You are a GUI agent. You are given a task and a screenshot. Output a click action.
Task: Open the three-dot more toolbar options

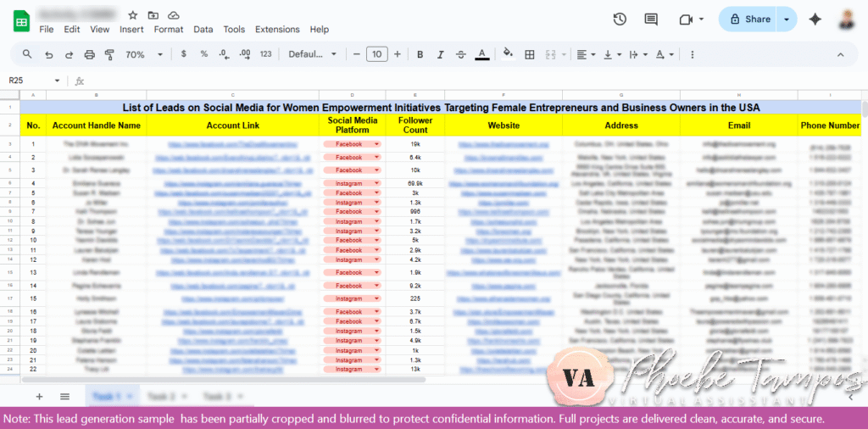[692, 54]
